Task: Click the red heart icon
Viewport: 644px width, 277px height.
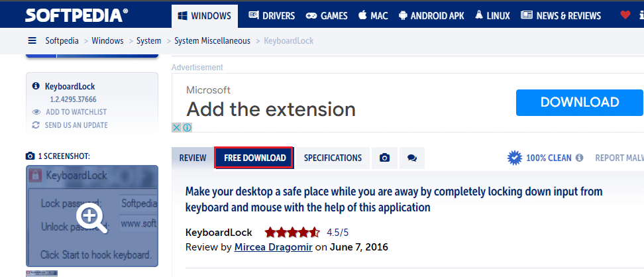Action: (x=625, y=16)
